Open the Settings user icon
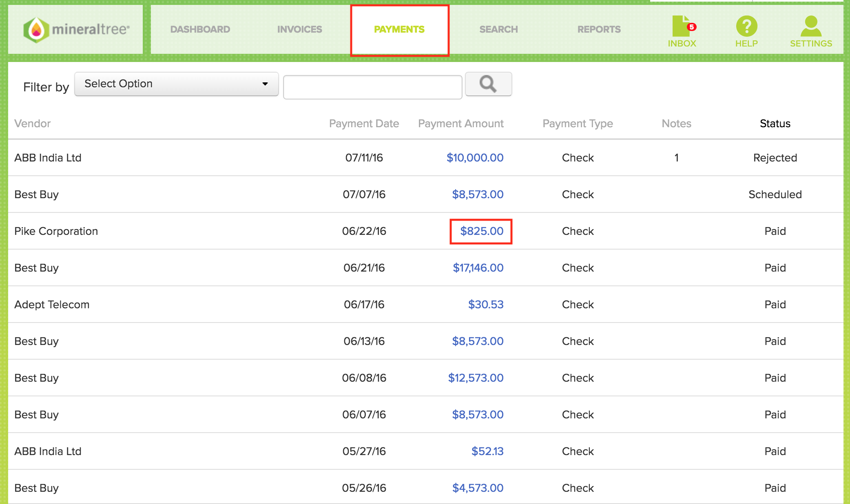Viewport: 850px width, 504px height. (811, 31)
